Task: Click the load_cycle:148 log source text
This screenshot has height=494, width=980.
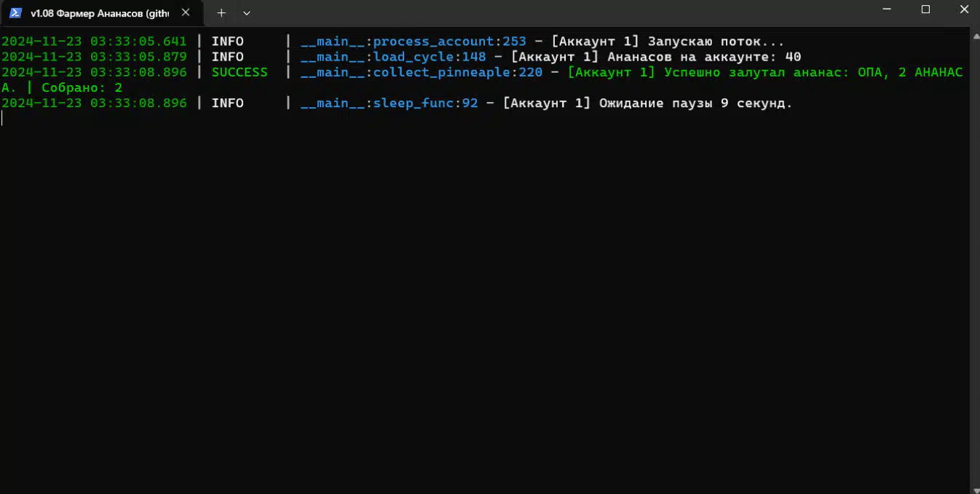Action: point(430,57)
